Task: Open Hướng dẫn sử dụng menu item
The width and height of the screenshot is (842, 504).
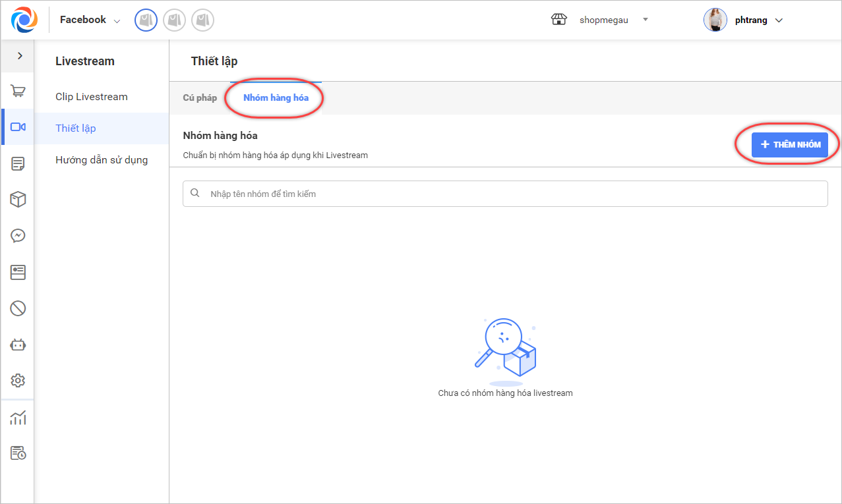Action: (x=102, y=160)
